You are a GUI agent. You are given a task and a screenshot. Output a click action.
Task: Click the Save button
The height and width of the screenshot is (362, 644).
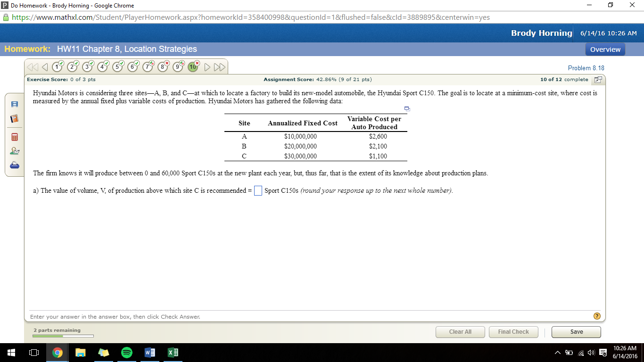[576, 332]
